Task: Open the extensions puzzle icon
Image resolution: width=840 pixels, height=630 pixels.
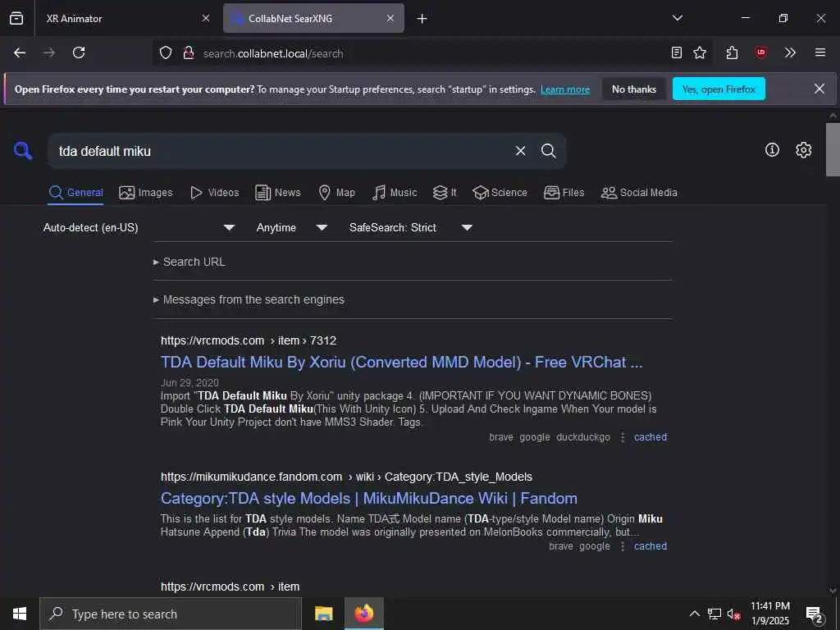Action: click(x=732, y=52)
